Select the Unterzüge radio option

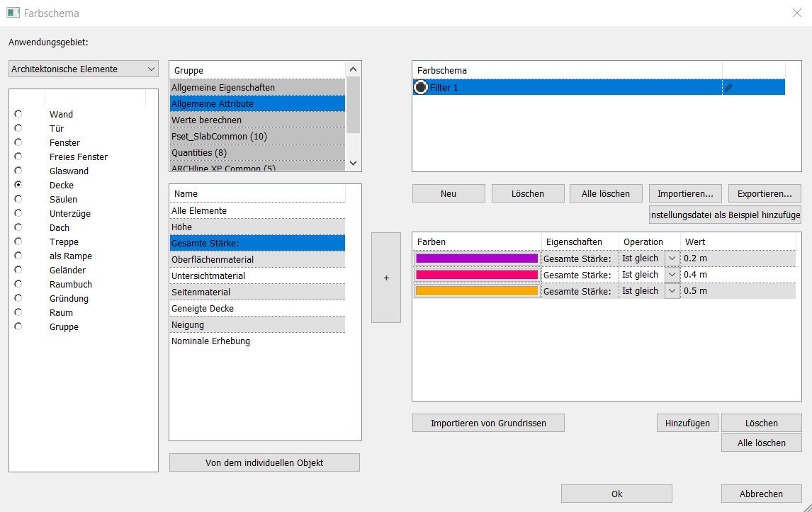pos(18,212)
